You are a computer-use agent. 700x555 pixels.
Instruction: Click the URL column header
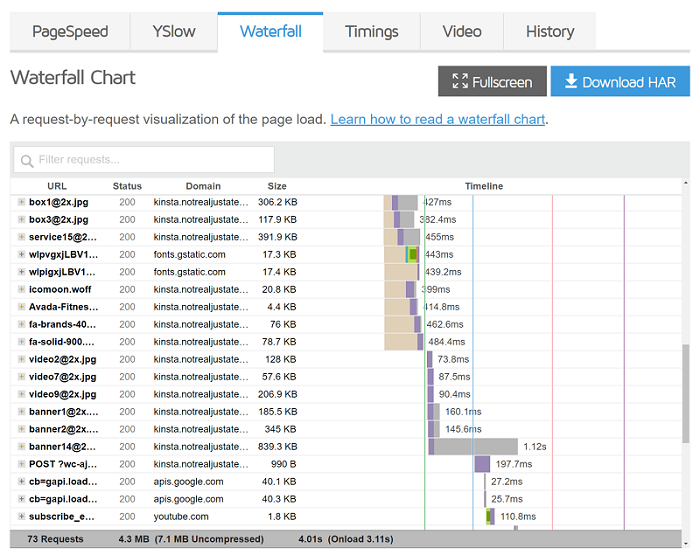[x=57, y=186]
